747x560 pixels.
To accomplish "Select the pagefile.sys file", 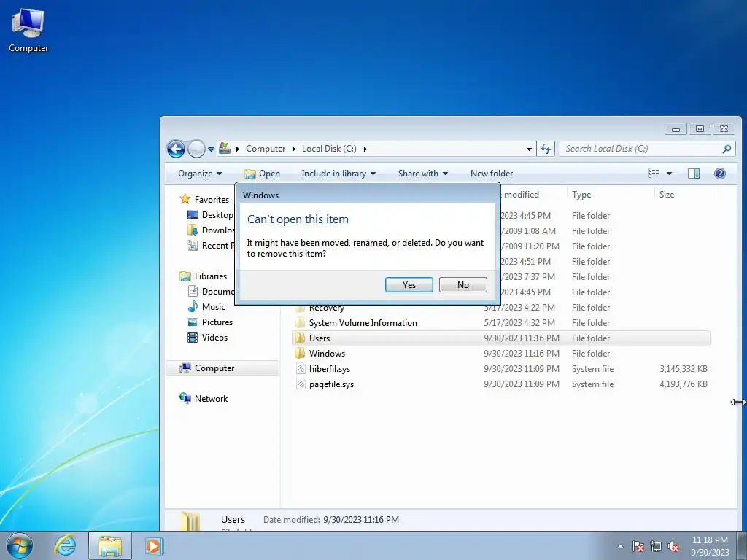I will click(x=332, y=384).
